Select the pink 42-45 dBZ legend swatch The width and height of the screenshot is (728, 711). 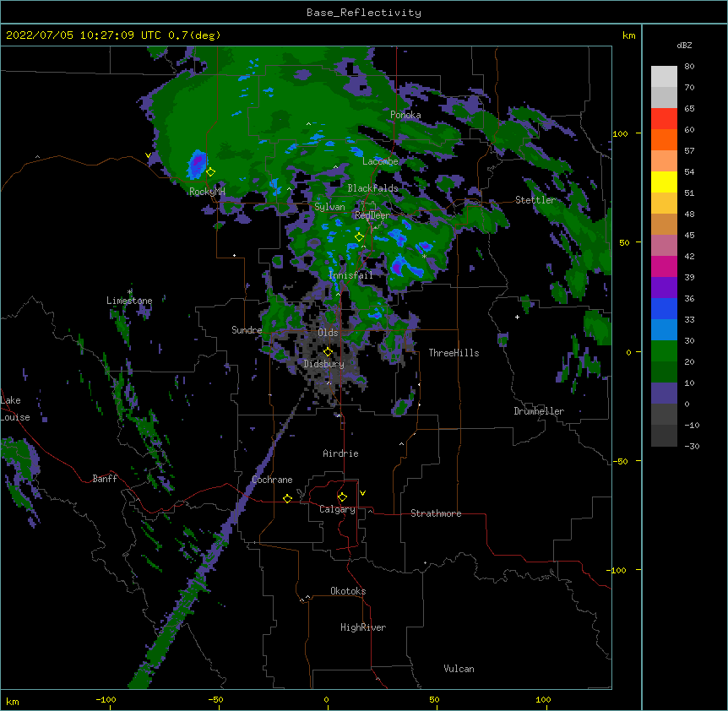664,246
